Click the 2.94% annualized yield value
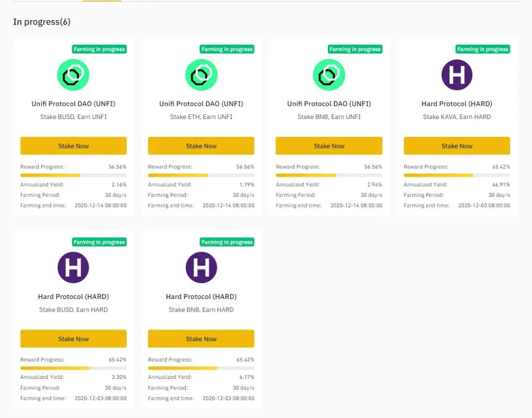Screen dimensions: 532x418 click(x=375, y=185)
